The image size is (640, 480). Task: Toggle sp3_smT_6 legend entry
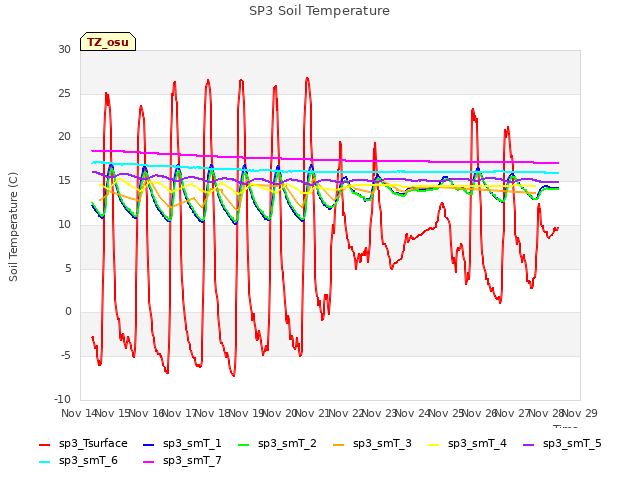[78, 461]
